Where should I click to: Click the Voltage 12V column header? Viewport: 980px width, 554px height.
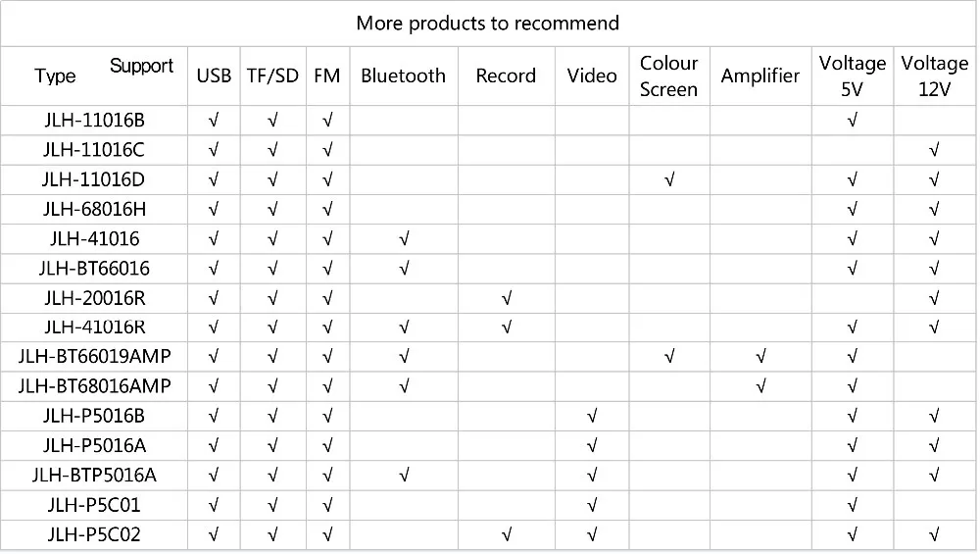935,76
